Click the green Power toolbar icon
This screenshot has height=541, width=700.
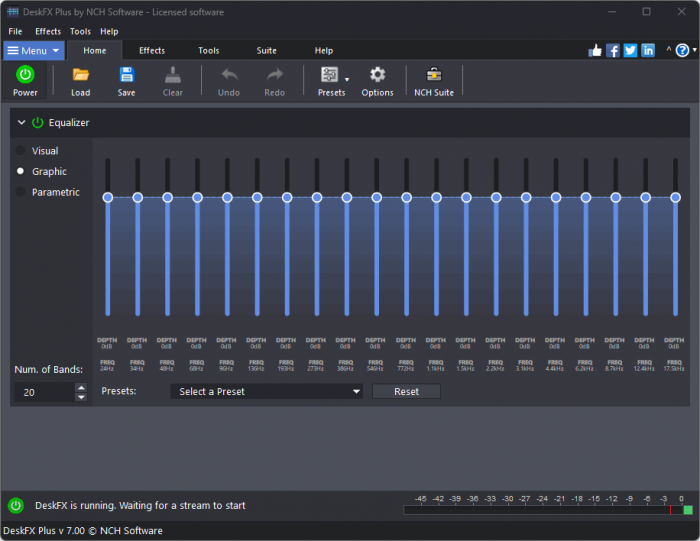click(25, 75)
